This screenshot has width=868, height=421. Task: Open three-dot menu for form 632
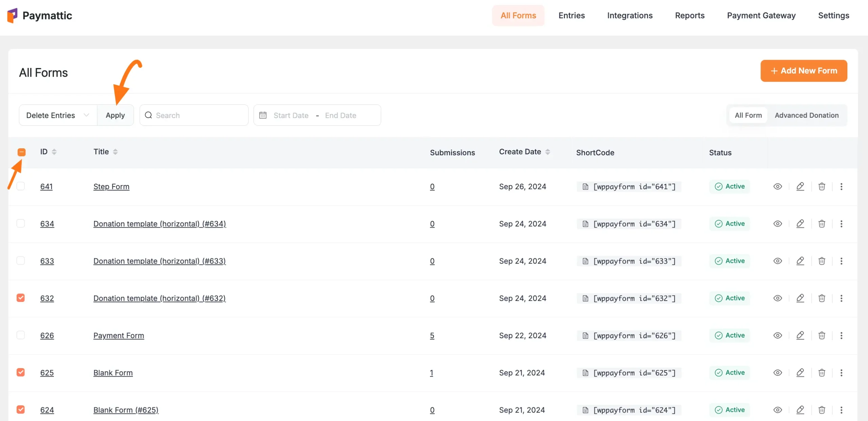(x=841, y=298)
